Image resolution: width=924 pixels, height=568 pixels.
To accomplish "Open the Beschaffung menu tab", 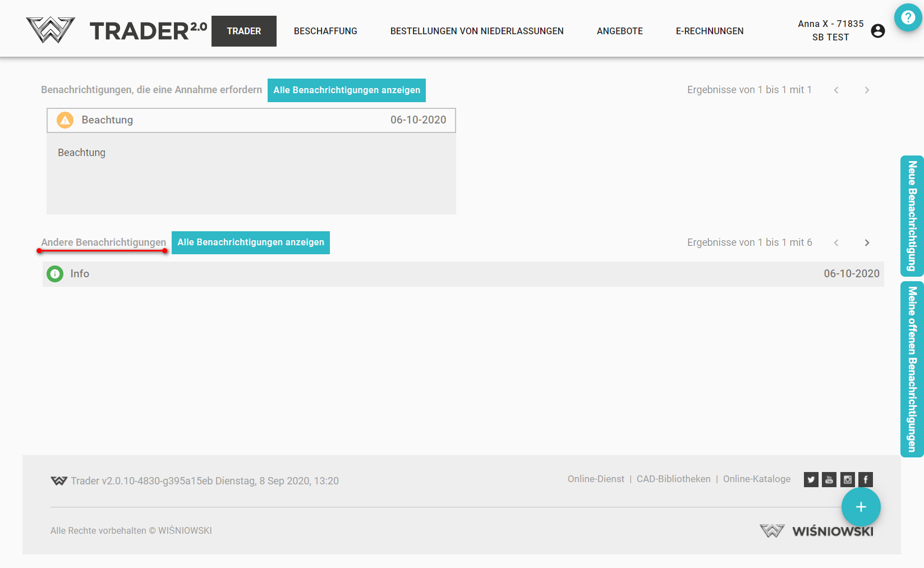I will [x=325, y=31].
